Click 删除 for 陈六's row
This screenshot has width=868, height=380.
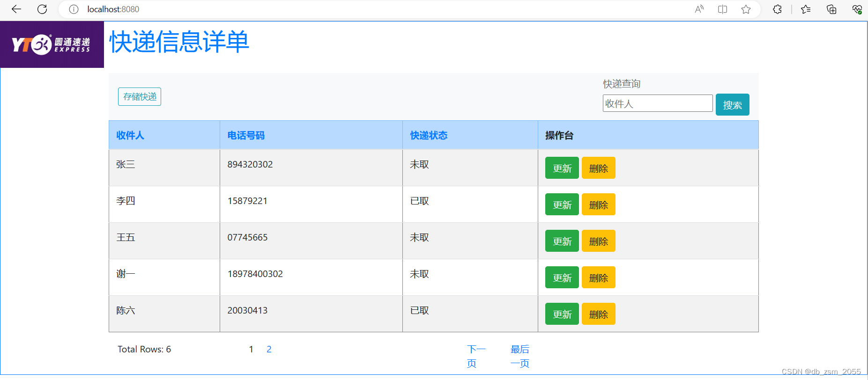[599, 314]
